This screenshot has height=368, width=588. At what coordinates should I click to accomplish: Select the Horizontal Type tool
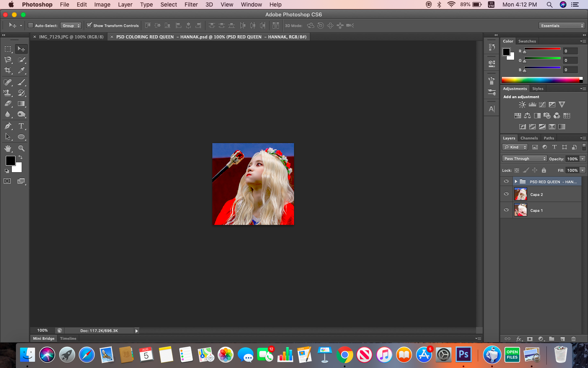coord(21,126)
